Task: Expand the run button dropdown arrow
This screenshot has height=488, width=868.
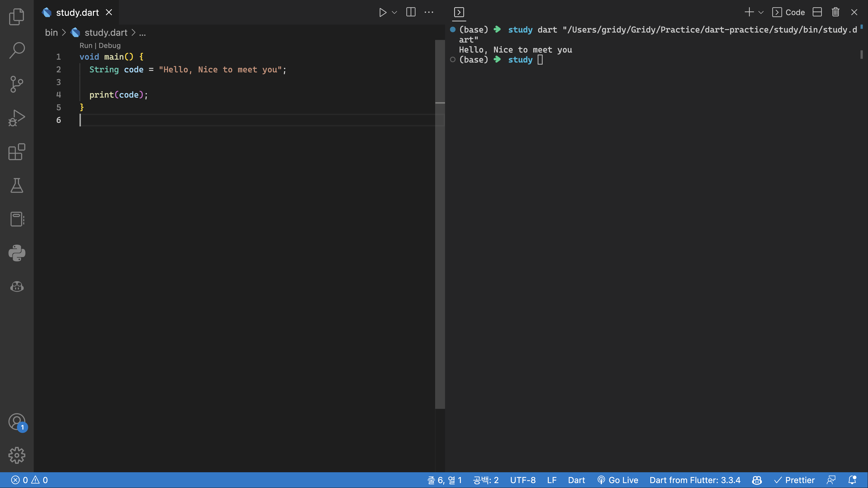Action: pyautogui.click(x=394, y=13)
